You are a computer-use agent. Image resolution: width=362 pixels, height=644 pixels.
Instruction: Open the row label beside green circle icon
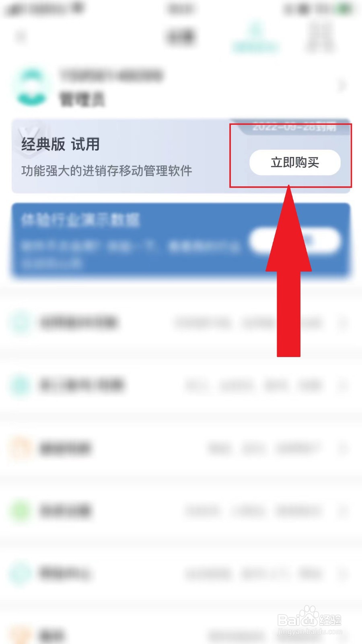click(x=65, y=511)
